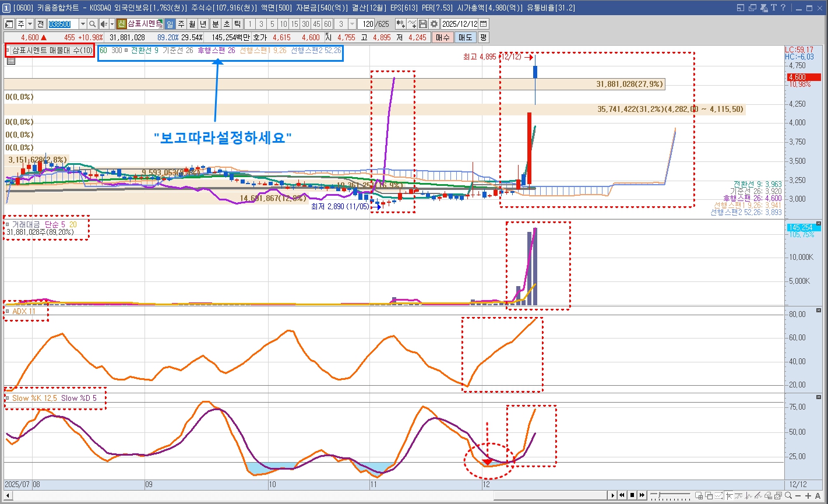Click the fast-forward button in bottom playback controls

point(642,495)
